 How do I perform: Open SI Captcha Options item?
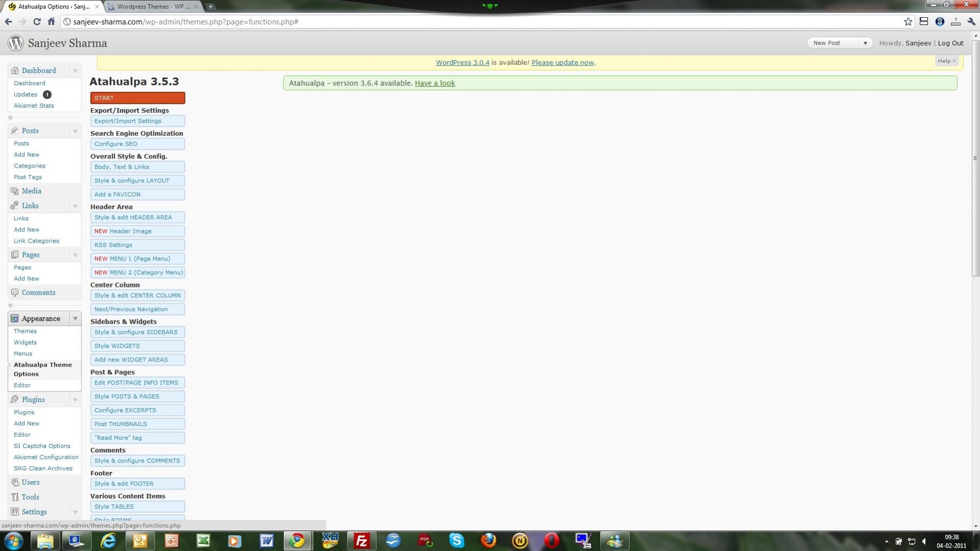[42, 446]
